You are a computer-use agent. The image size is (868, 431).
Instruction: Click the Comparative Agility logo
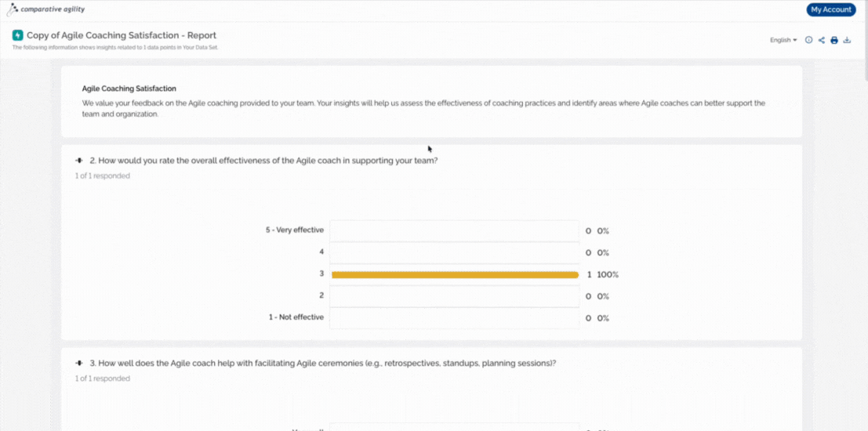click(45, 9)
